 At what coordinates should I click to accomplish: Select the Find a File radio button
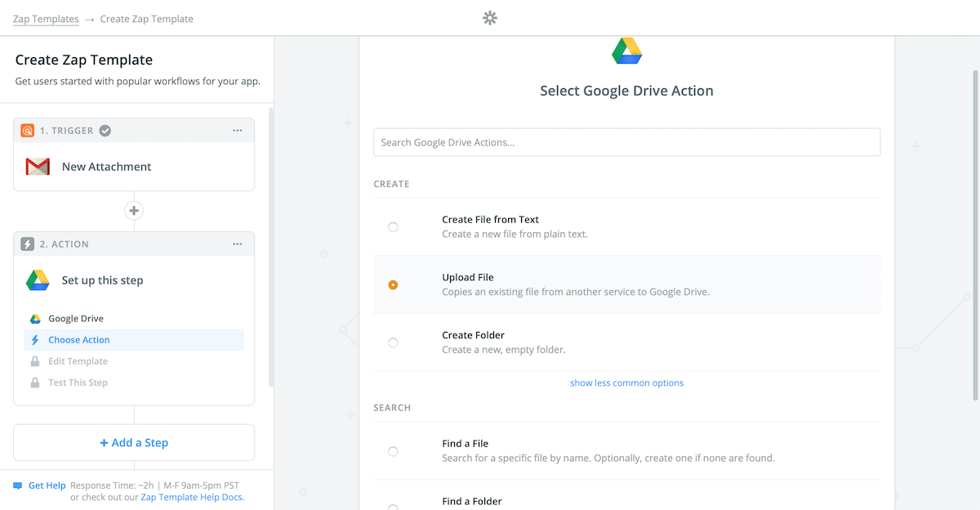point(393,451)
